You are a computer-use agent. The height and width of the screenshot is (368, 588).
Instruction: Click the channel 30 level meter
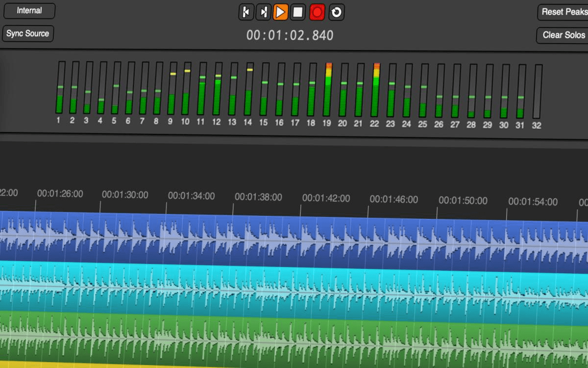[504, 91]
